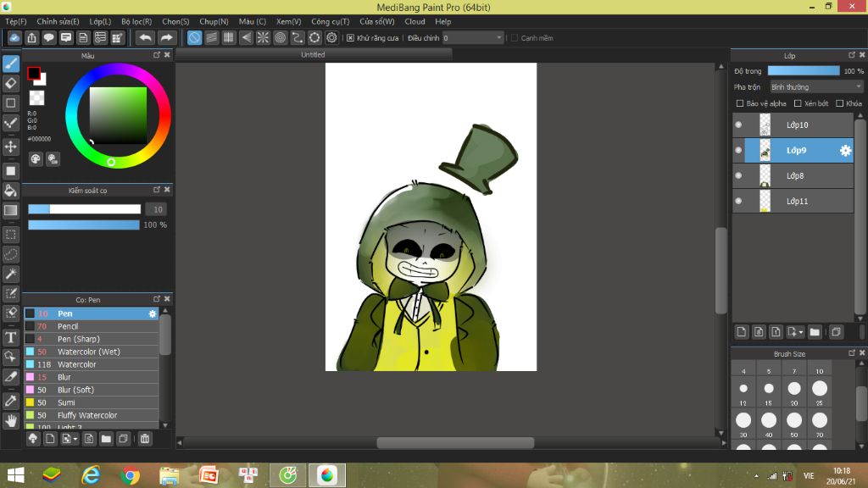Click the layer folder icon
This screenshot has height=488, width=868.
point(815,332)
